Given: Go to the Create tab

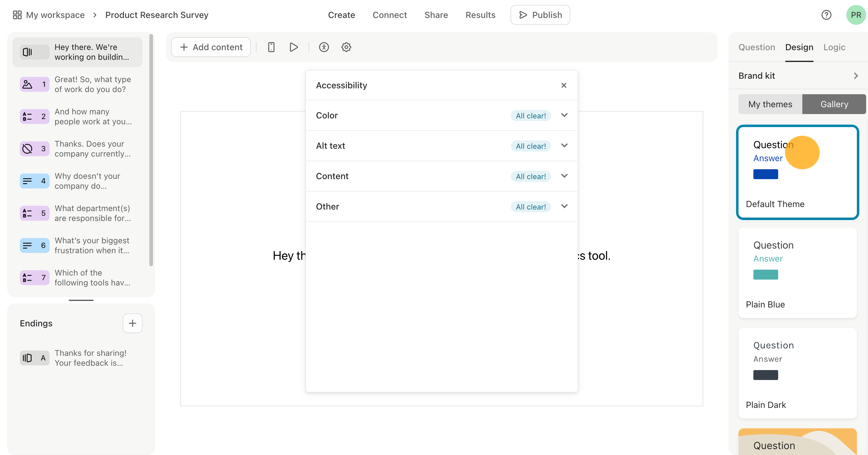Looking at the screenshot, I should pyautogui.click(x=341, y=15).
